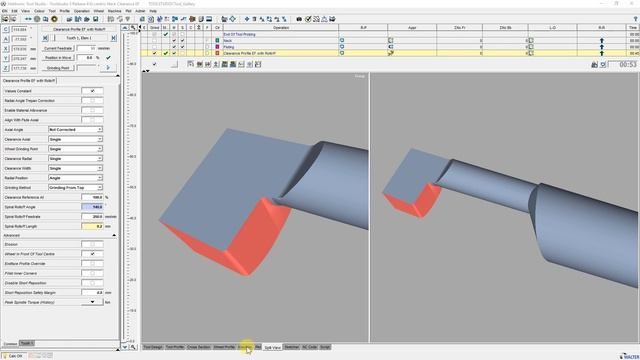Click the Grinding Point button
The image size is (640, 360).
coord(58,68)
